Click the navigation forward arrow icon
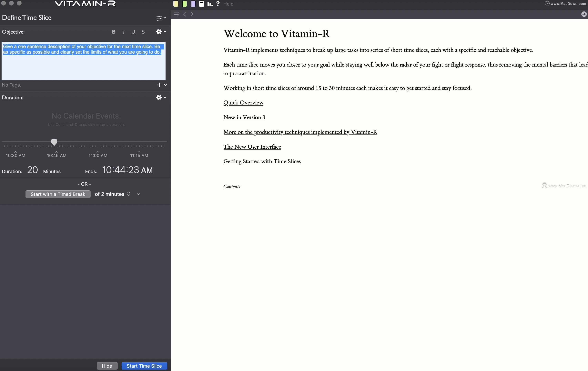Viewport: 588px width, 371px height. 192,14
